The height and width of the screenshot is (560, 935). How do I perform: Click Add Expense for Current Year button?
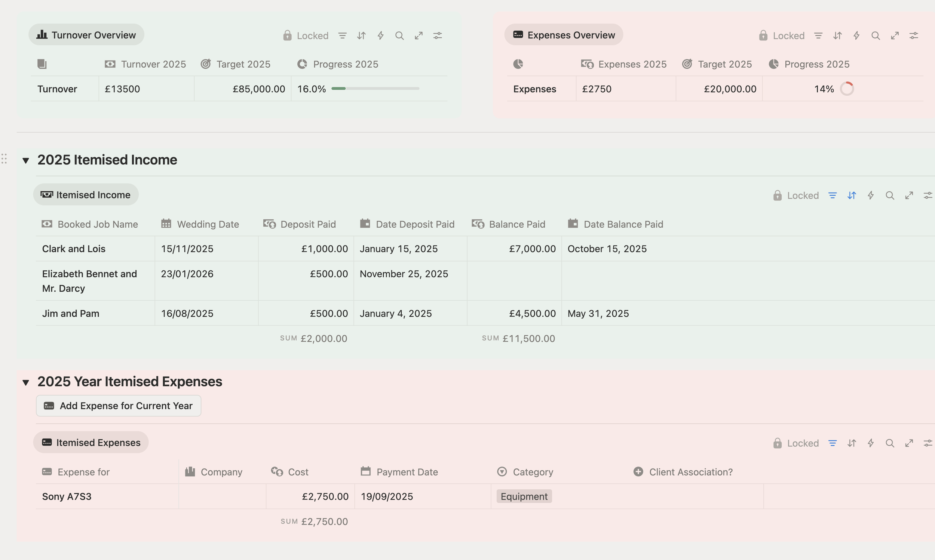[119, 406]
